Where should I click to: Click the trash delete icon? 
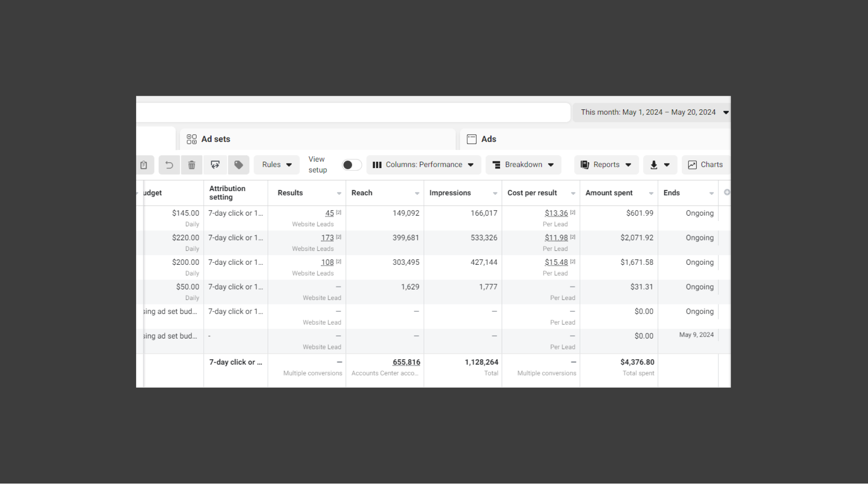tap(192, 165)
